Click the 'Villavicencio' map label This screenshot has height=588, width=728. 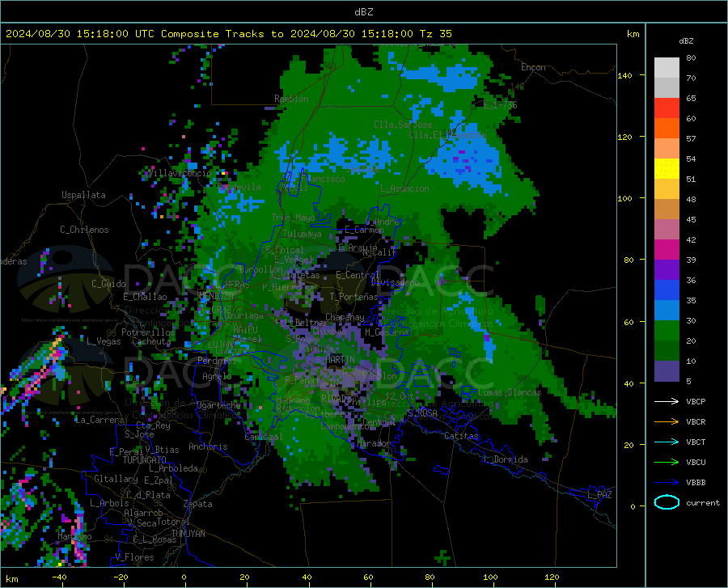180,173
